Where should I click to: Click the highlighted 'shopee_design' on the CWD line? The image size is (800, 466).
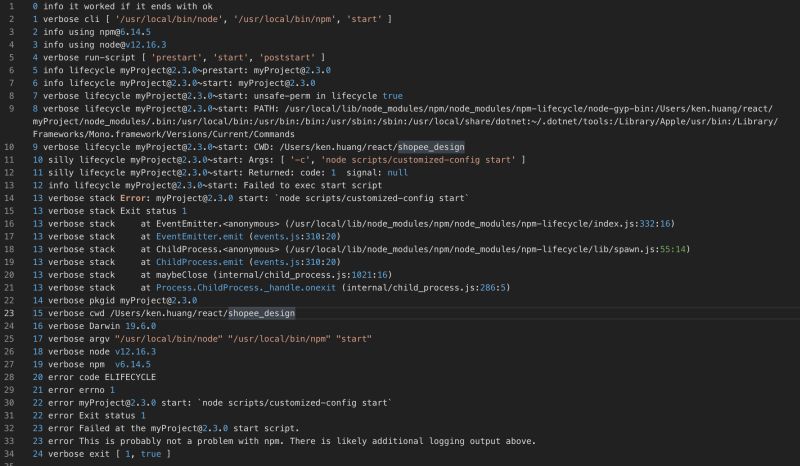(431, 147)
